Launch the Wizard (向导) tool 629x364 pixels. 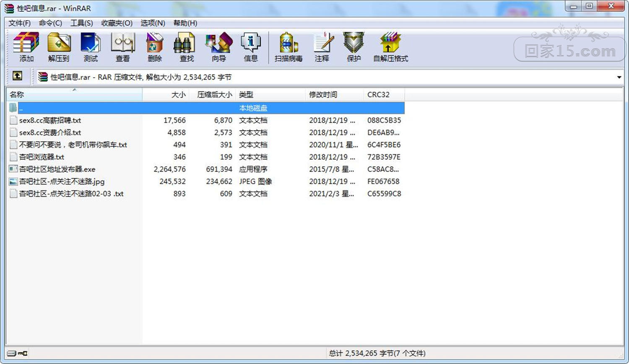(x=218, y=47)
